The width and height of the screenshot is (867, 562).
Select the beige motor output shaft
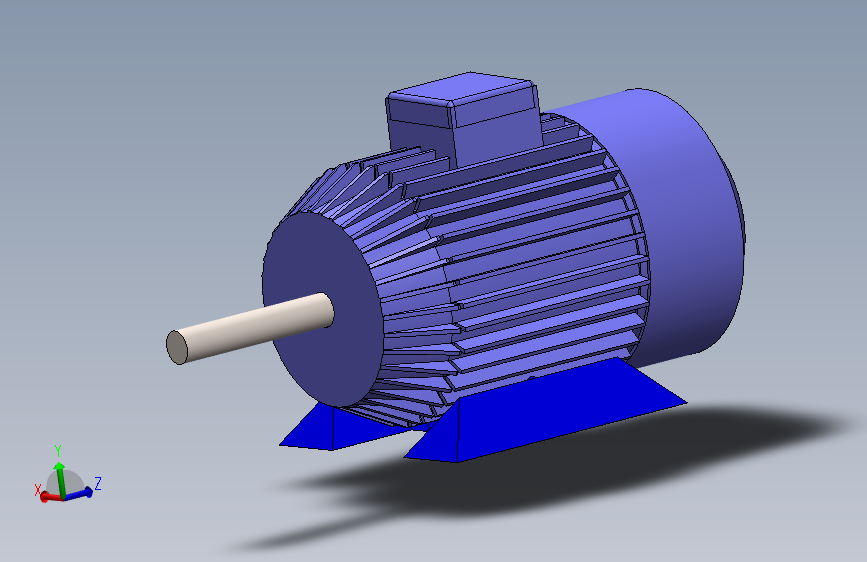250,328
